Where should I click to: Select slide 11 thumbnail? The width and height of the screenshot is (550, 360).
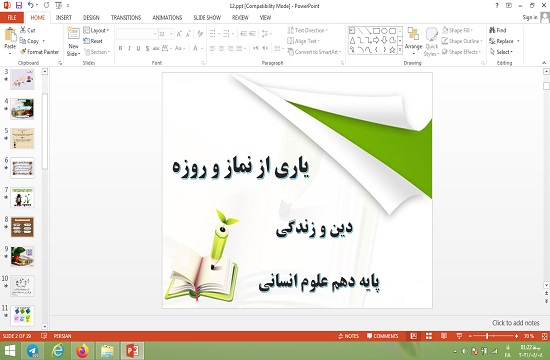(x=22, y=315)
